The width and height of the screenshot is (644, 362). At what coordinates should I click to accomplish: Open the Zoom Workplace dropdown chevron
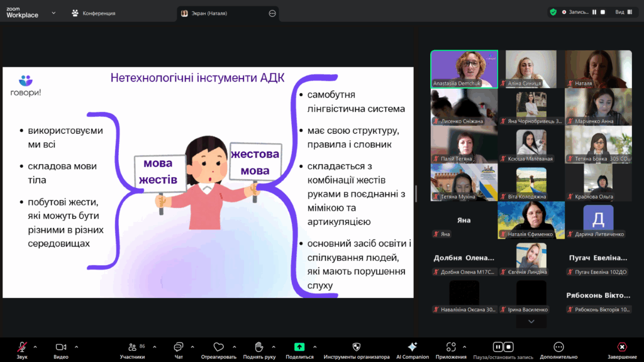pyautogui.click(x=54, y=12)
